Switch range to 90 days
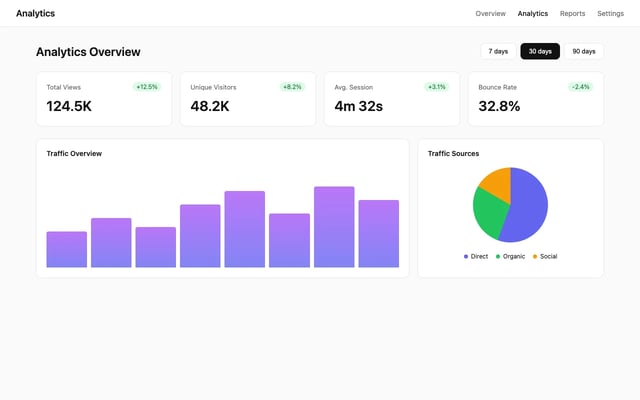Screen dimensions: 640x400 [584, 51]
